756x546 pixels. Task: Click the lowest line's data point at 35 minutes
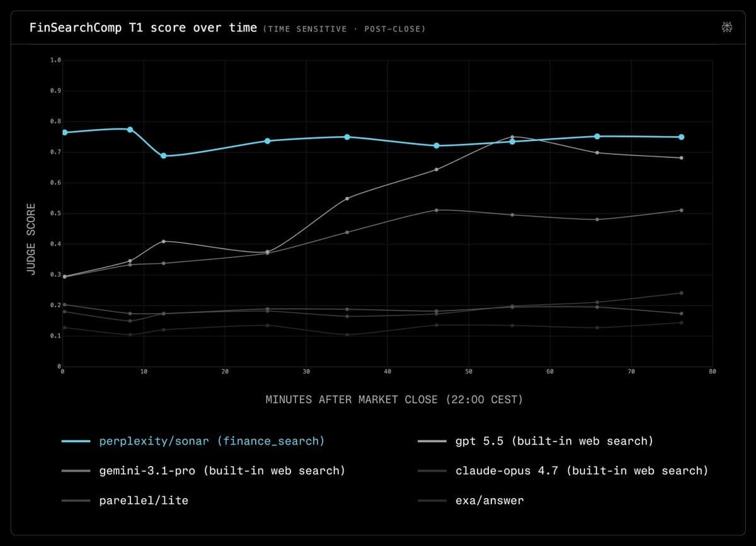[x=347, y=334]
